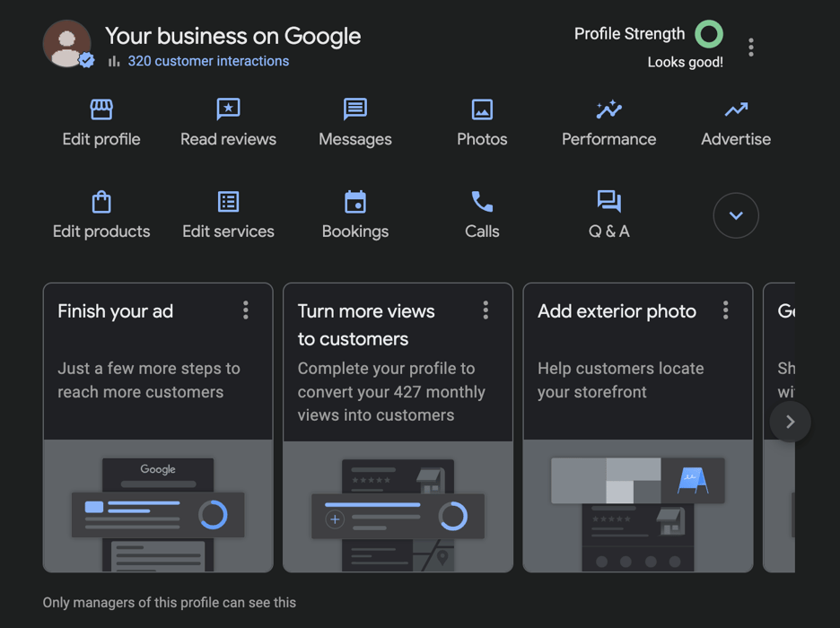
Task: Click Just a few more steps description
Action: 149,380
